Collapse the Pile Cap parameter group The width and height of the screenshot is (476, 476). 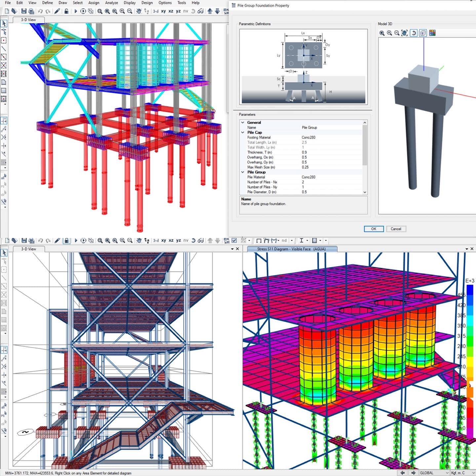[x=243, y=133]
